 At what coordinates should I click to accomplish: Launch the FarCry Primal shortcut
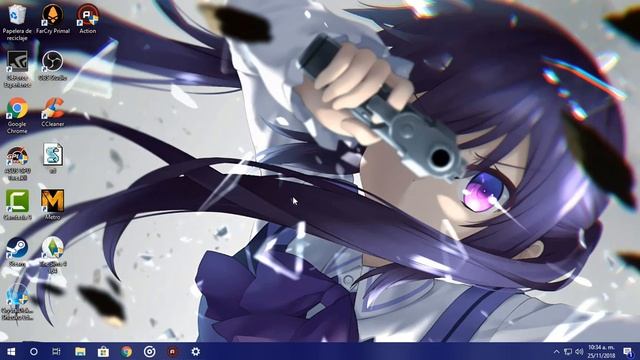click(53, 19)
